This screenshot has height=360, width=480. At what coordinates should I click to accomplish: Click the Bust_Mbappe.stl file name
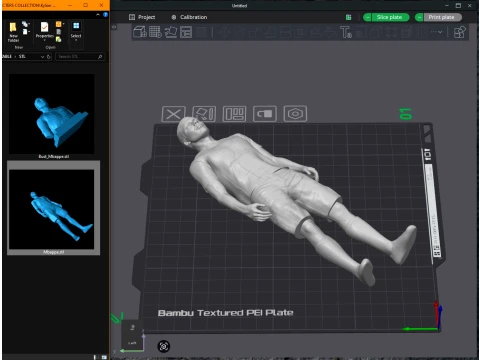54,156
